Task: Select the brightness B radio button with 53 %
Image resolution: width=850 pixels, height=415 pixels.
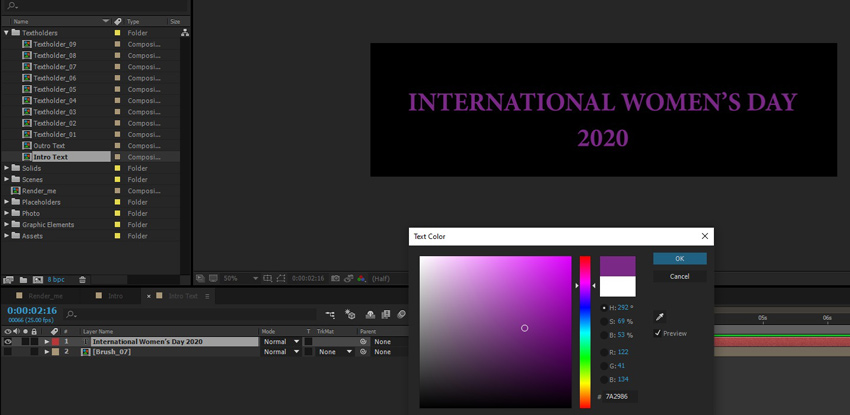Action: (x=604, y=335)
